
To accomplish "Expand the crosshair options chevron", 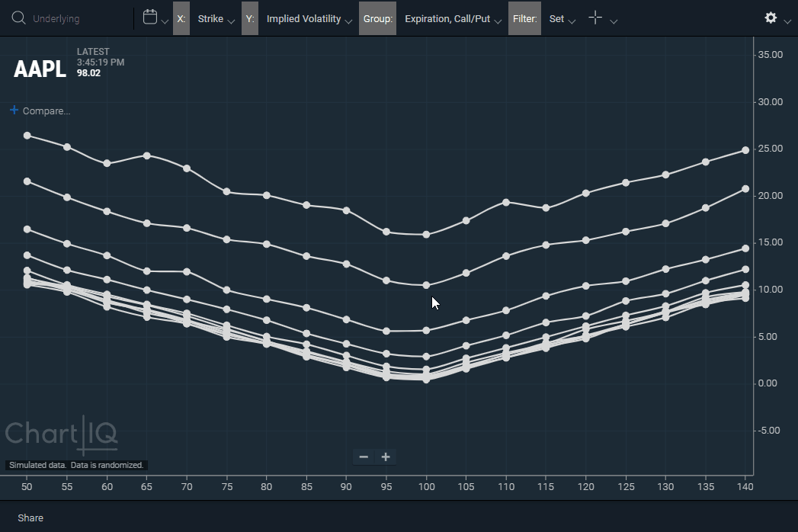I will (614, 21).
